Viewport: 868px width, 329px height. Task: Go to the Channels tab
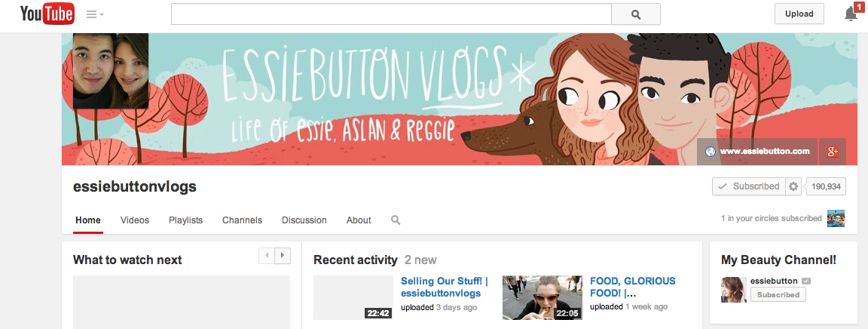click(x=242, y=220)
